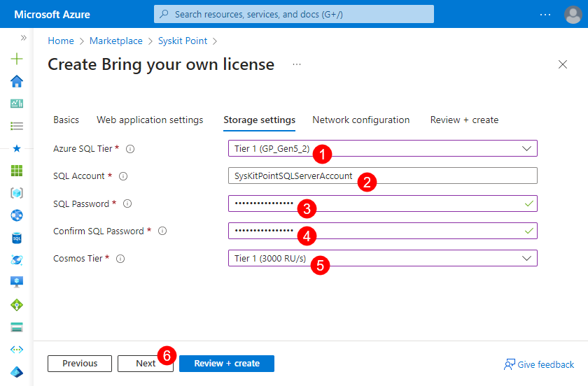Click the search resources box
Image resolution: width=588 pixels, height=386 pixels.
[293, 14]
